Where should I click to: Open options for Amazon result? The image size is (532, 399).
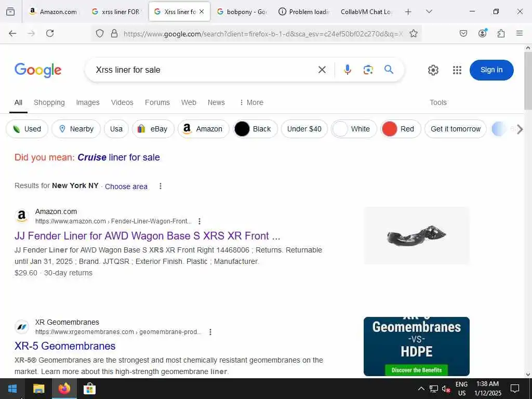coord(199,221)
